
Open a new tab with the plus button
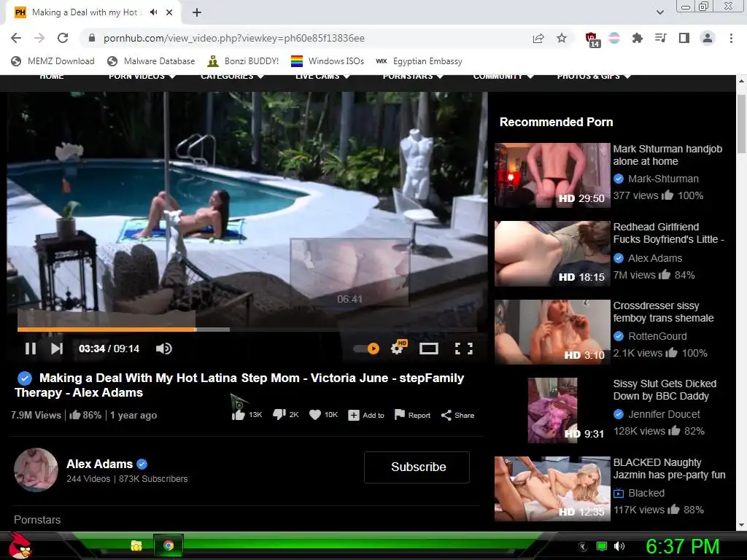[x=197, y=12]
